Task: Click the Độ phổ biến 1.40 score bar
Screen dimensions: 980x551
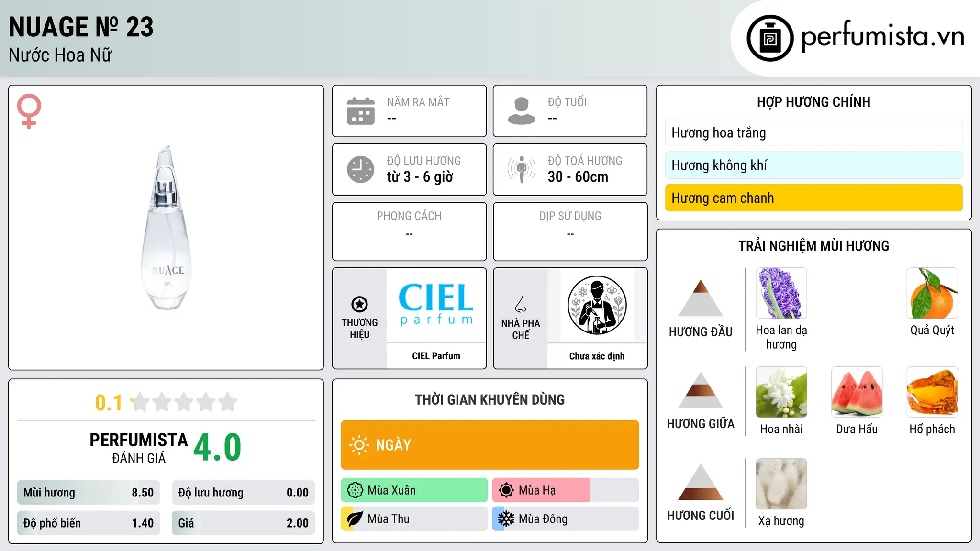Action: (89, 523)
